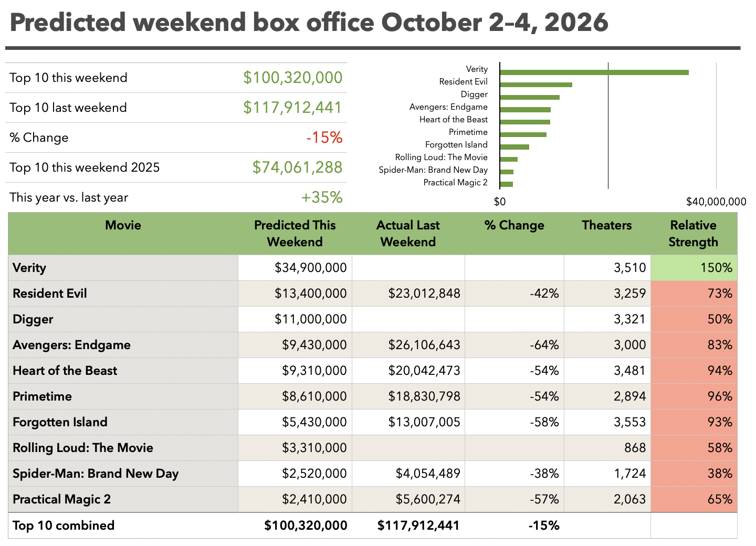Click Avengers: Endgame title in the table
This screenshot has width=756, height=546.
coord(71,345)
